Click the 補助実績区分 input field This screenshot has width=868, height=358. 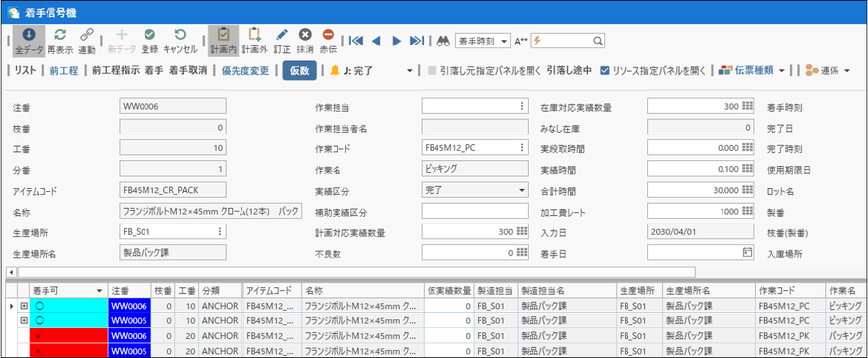[474, 211]
